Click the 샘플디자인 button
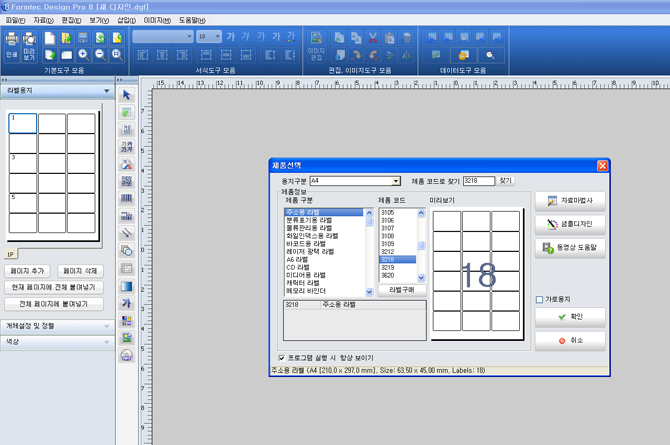The height and width of the screenshot is (445, 670). (570, 224)
